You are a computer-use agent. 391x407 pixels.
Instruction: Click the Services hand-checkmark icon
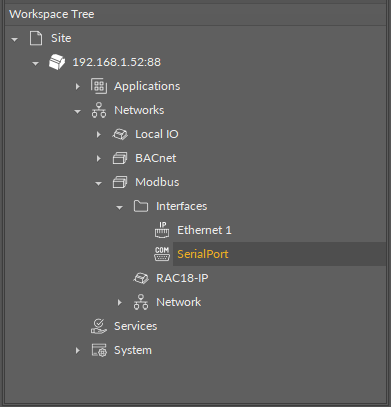99,326
